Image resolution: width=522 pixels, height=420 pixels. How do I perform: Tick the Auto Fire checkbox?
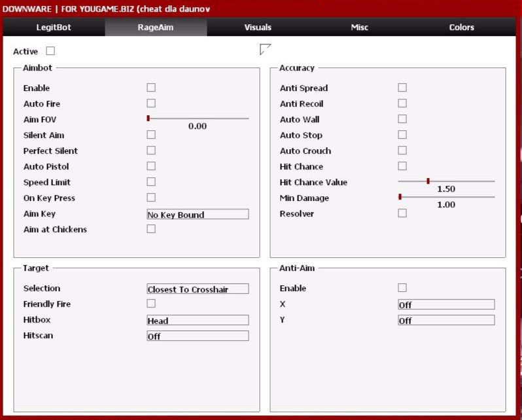[151, 103]
